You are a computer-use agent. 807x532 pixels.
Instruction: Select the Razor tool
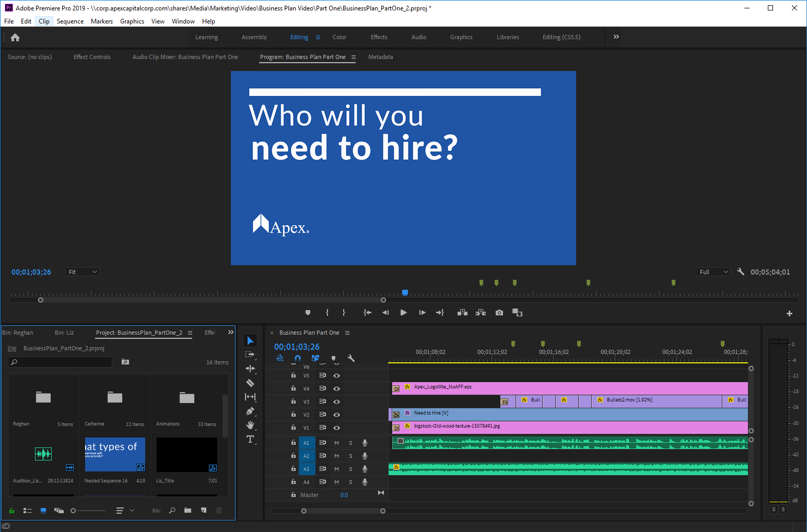click(250, 383)
